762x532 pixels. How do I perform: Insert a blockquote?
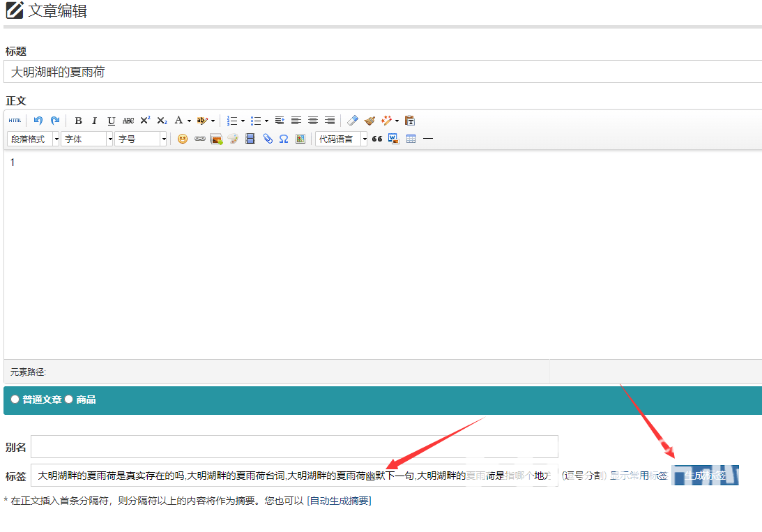[377, 139]
